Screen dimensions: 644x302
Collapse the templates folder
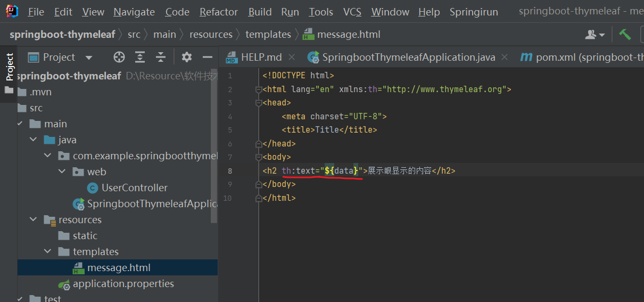[x=48, y=251]
